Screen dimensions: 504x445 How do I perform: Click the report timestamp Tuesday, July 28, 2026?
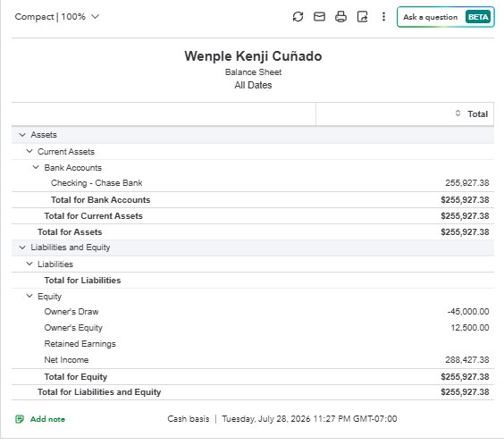pyautogui.click(x=309, y=419)
